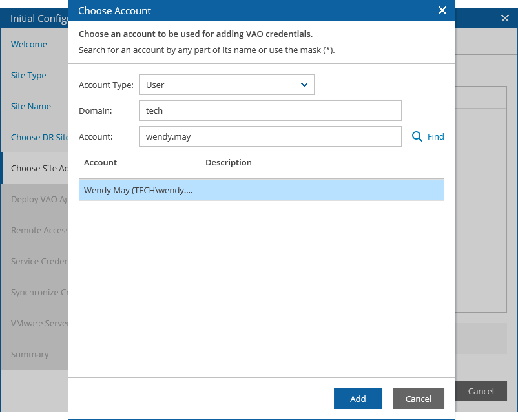Image resolution: width=518 pixels, height=420 pixels.
Task: Click Cancel in Choose Account dialog
Action: (419, 399)
